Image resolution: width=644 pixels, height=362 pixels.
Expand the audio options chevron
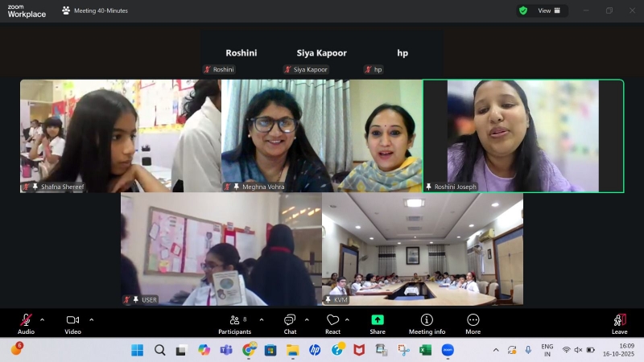pyautogui.click(x=42, y=319)
